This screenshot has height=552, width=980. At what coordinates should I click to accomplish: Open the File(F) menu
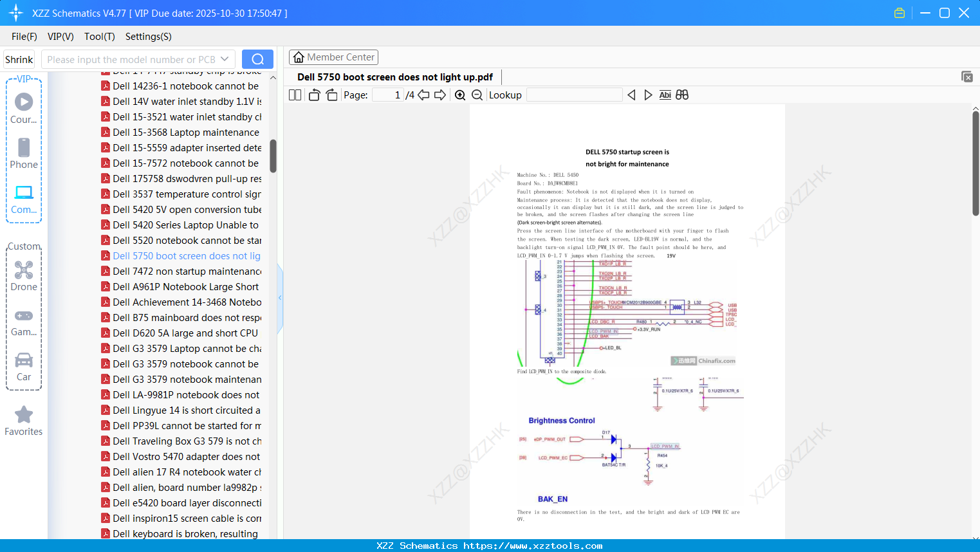click(x=24, y=37)
